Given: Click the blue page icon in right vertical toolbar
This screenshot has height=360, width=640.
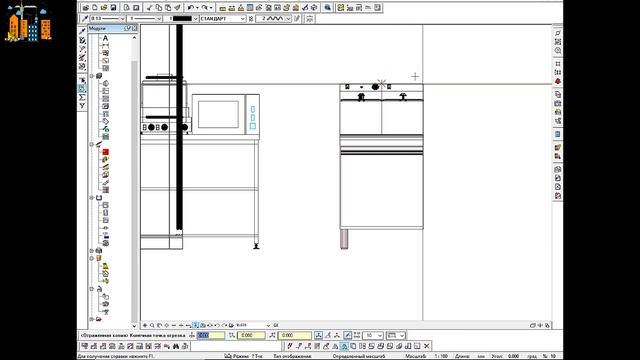Looking at the screenshot, I should pos(558,134).
